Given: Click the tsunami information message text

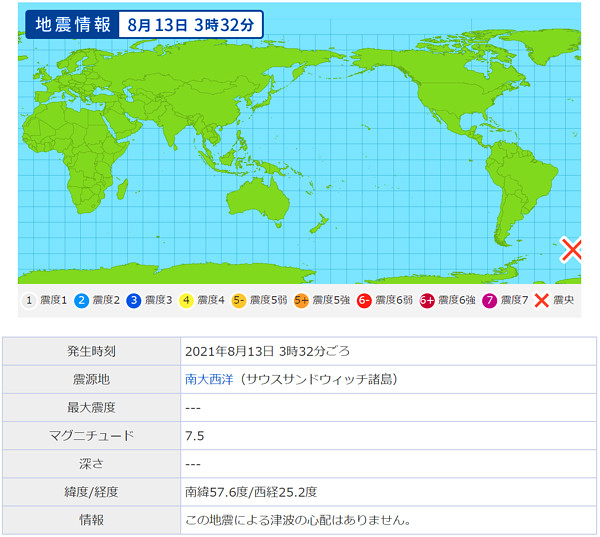Looking at the screenshot, I should pyautogui.click(x=298, y=520).
